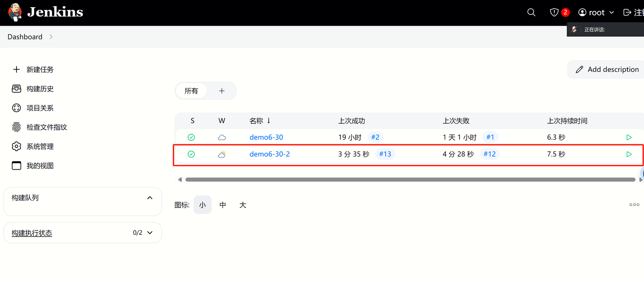Screen dimensions: 644x282
Task: Open build #13 of demo6-30-2
Action: click(385, 154)
